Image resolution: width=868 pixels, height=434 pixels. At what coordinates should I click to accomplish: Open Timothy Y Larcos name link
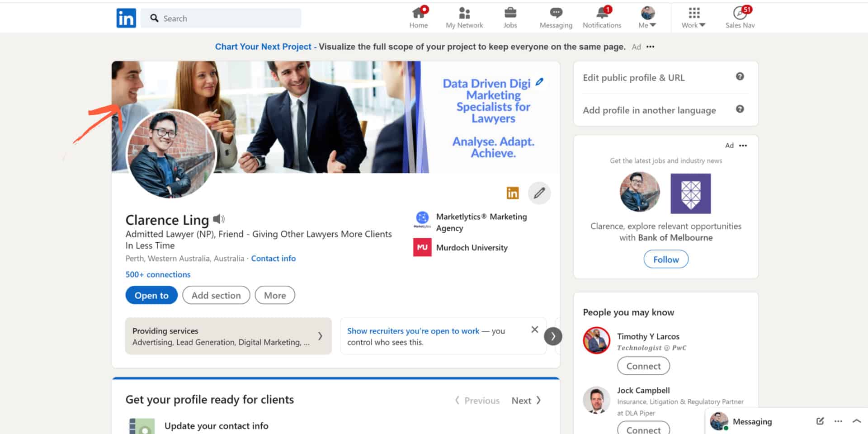pos(648,337)
